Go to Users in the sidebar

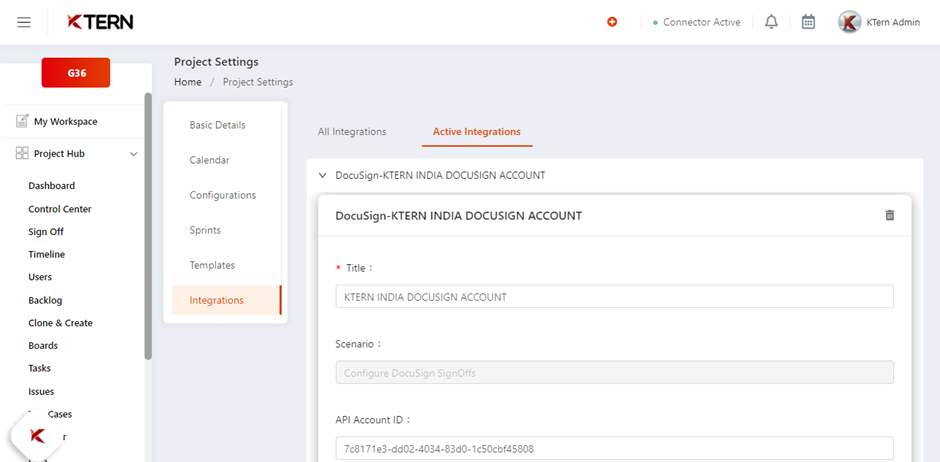click(40, 277)
